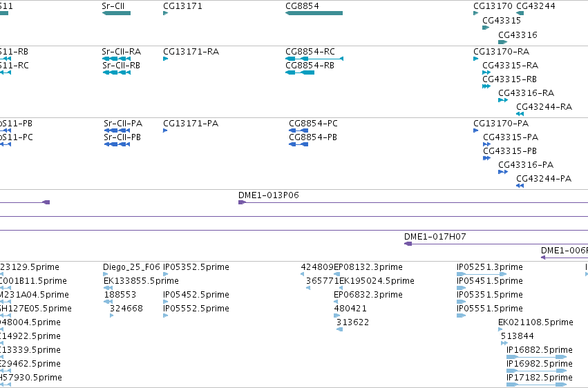Click the CG13171 gene label
588x388 pixels.
point(182,6)
